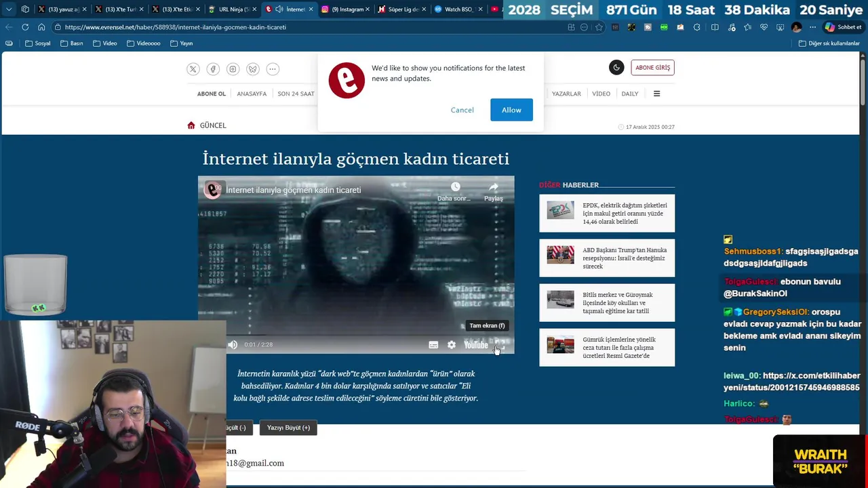Image resolution: width=868 pixels, height=488 pixels.
Task: Open video player settings gear
Action: [x=452, y=345]
